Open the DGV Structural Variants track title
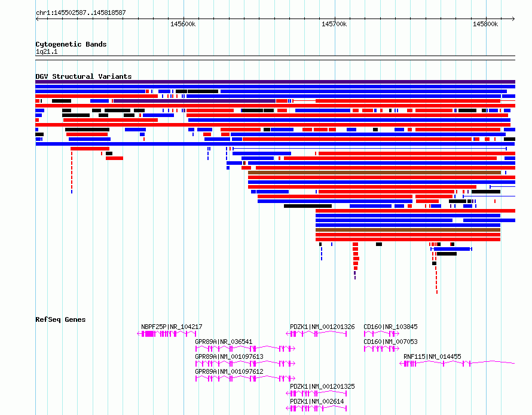The width and height of the screenshot is (532, 415). click(84, 76)
